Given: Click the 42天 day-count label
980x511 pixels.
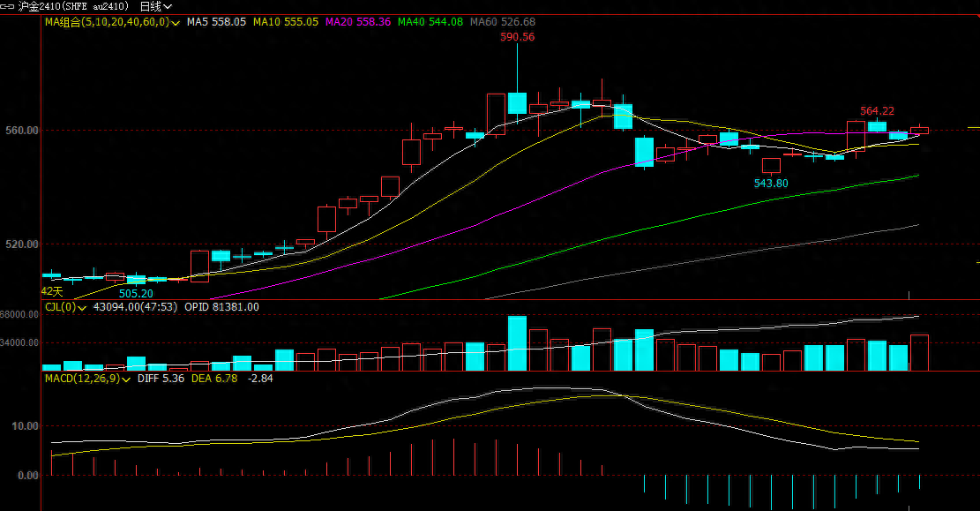Looking at the screenshot, I should click(x=52, y=290).
